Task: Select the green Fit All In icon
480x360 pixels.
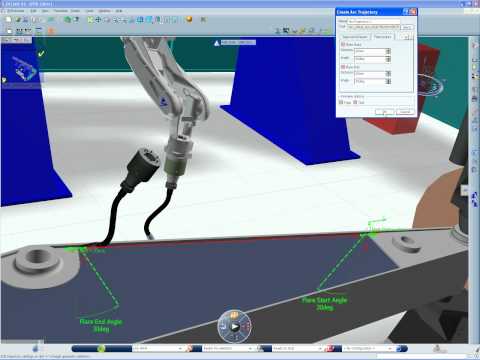Action: [90, 20]
